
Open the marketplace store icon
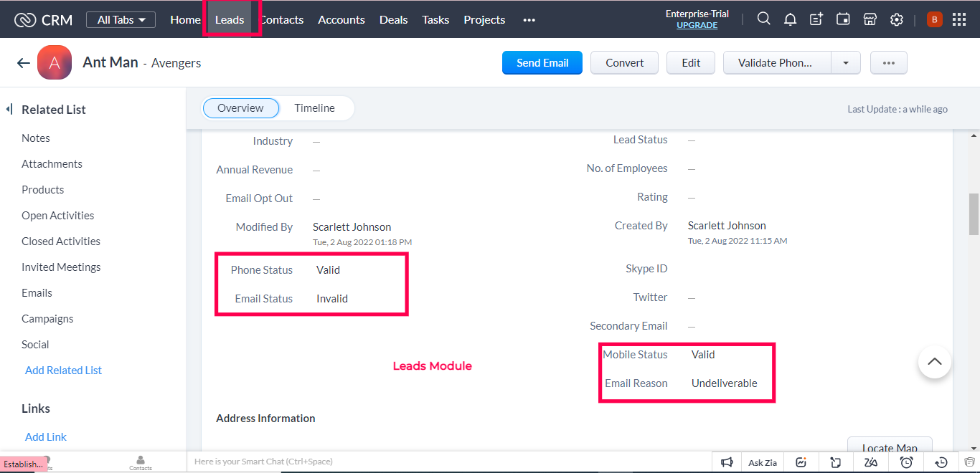click(870, 19)
